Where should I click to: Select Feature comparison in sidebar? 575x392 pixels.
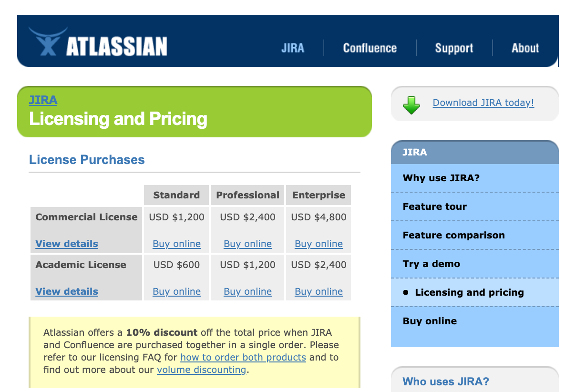coord(475,235)
